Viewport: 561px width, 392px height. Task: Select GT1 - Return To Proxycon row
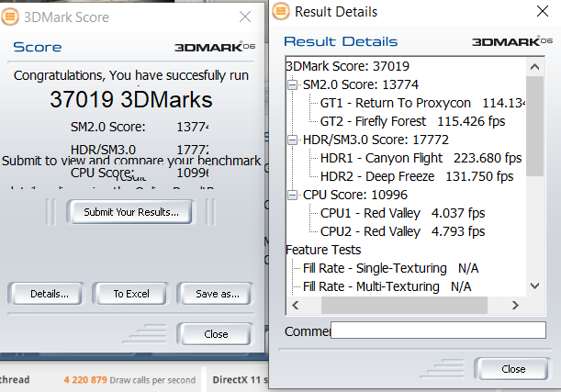pyautogui.click(x=423, y=103)
